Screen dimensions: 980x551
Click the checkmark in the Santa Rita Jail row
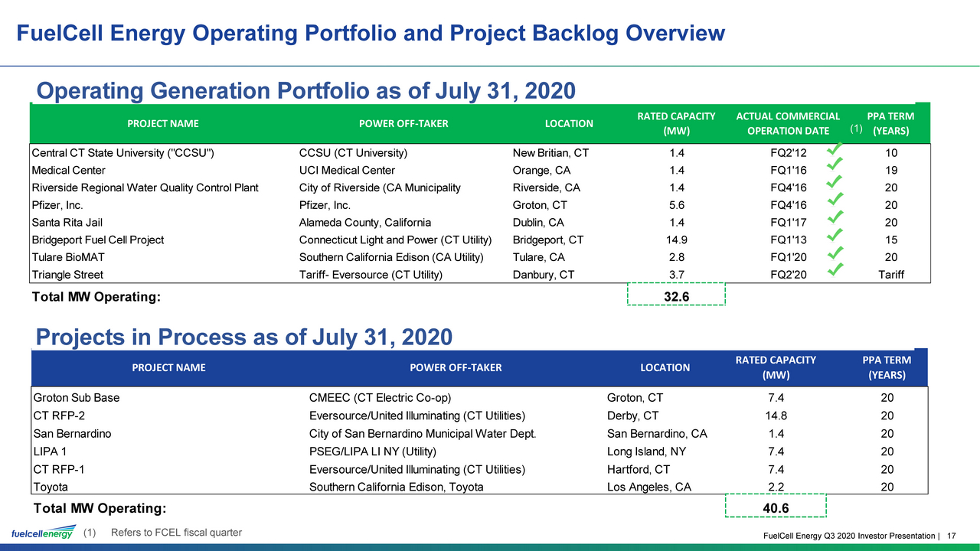point(836,217)
